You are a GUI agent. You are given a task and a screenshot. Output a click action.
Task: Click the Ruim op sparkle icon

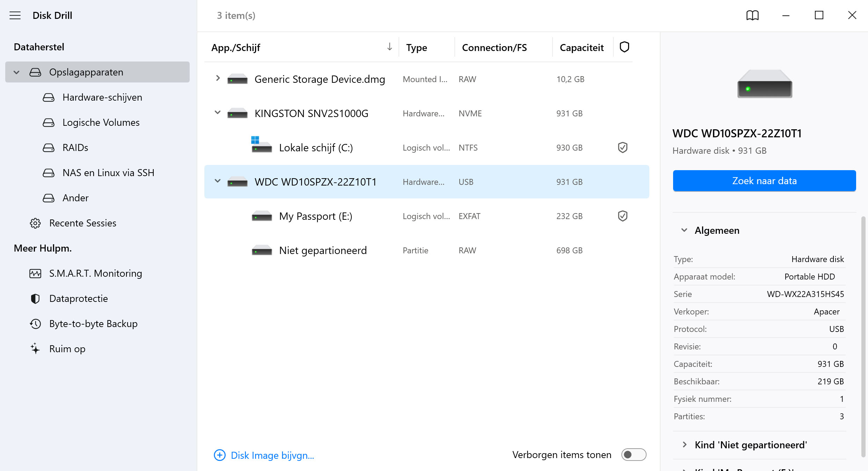[x=35, y=349]
